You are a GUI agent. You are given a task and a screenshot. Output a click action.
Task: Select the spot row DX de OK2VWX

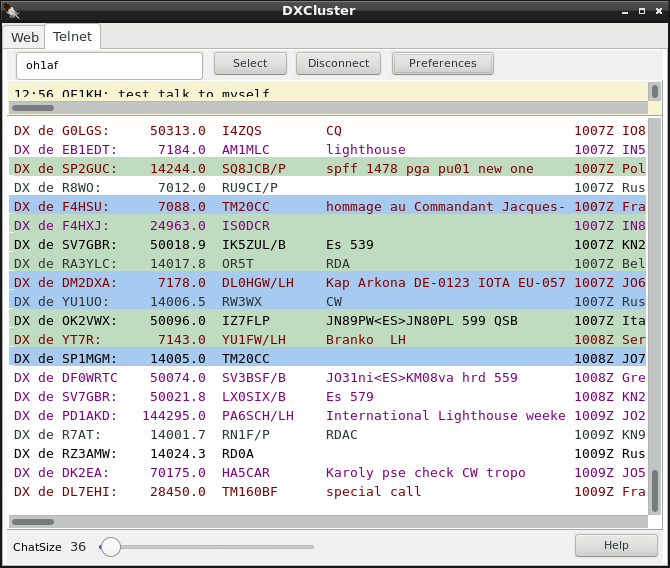click(327, 321)
